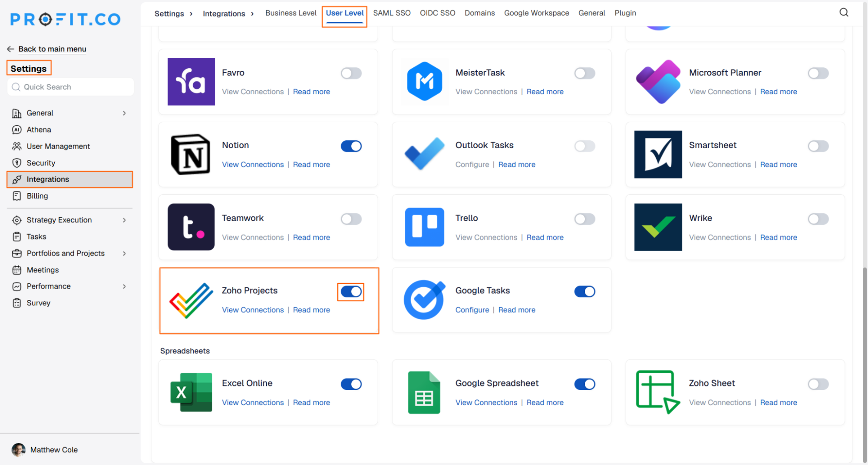Click the Integrations breadcrumb
The width and height of the screenshot is (868, 465).
(x=224, y=13)
